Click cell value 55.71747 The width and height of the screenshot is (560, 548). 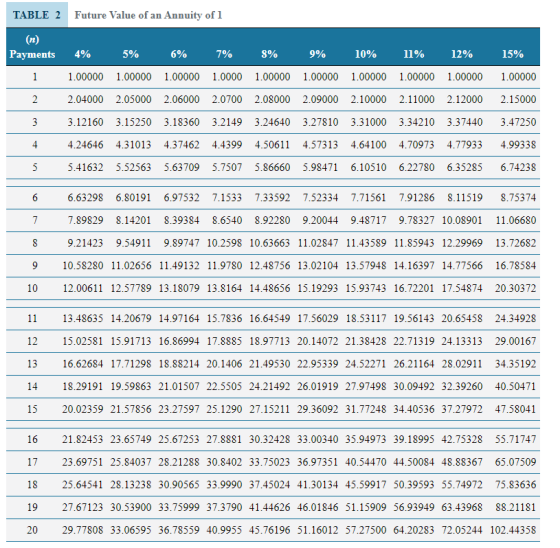tap(515, 439)
